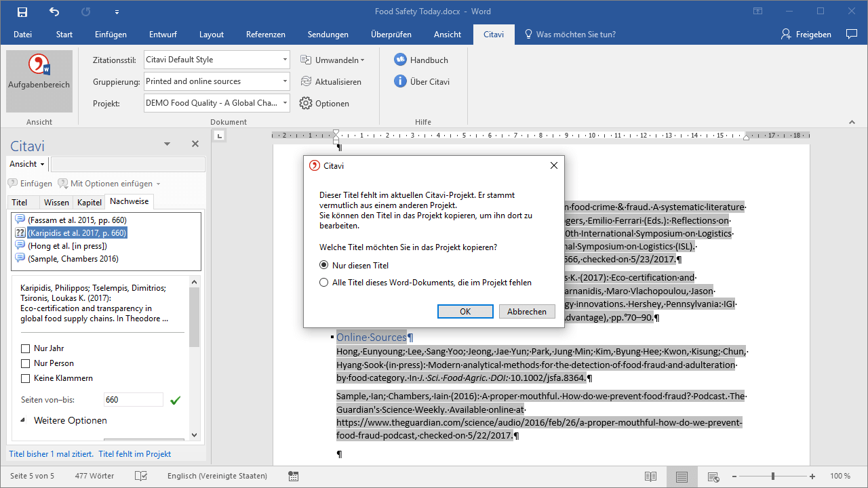Switch to the Referenzen ribbon tab
Viewport: 868px width, 488px height.
(x=265, y=35)
